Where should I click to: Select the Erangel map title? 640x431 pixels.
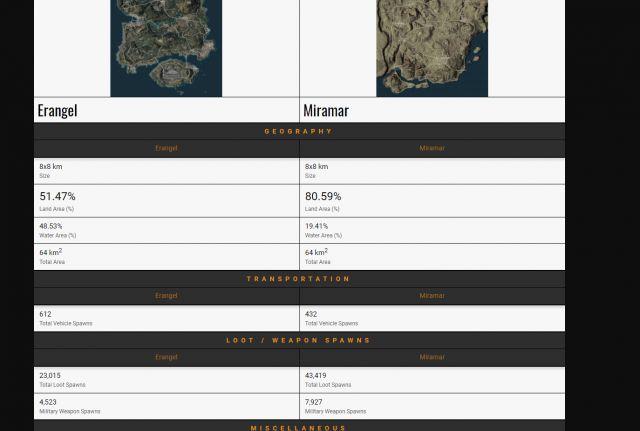point(57,111)
